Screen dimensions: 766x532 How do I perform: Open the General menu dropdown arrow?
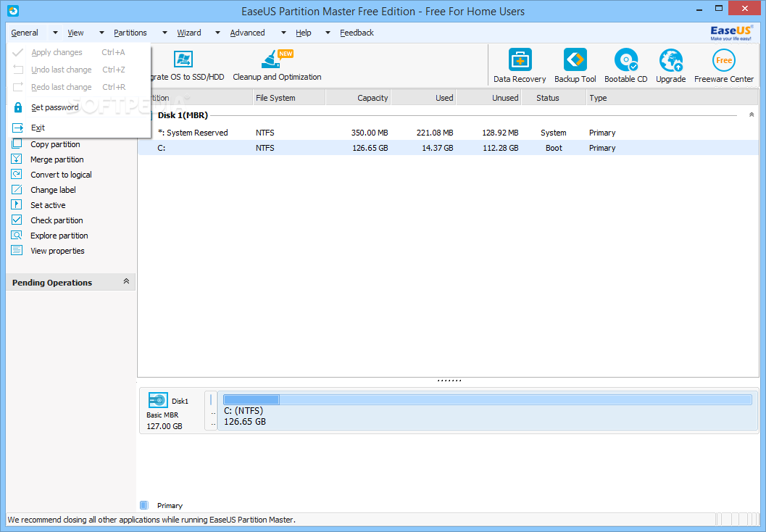click(55, 33)
